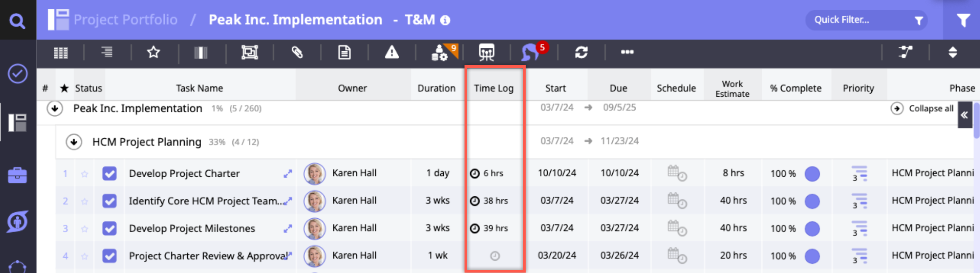Click the warning triangle icon in toolbar
This screenshot has width=980, height=273.
(x=391, y=53)
